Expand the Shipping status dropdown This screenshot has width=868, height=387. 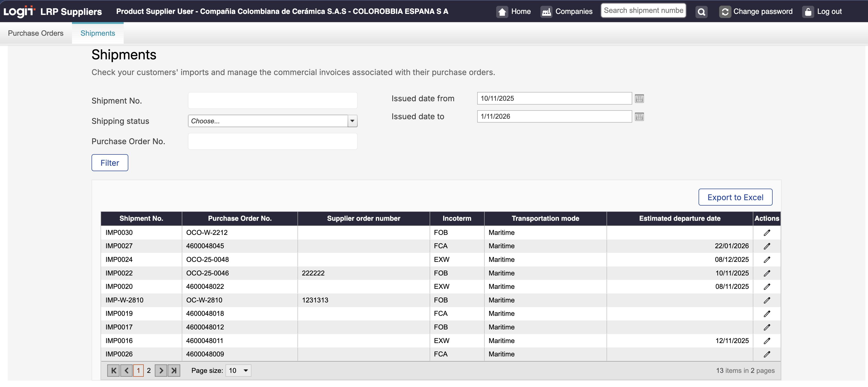point(352,121)
